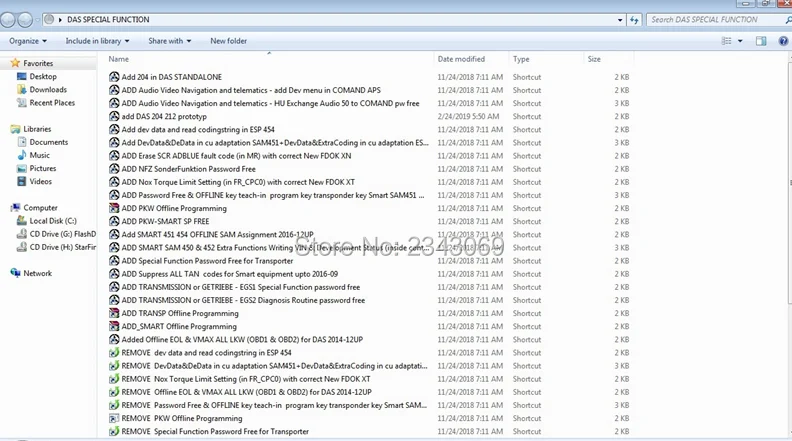Click the 2/24/2019 5:50 AM date cell
The height and width of the screenshot is (441, 792).
click(x=468, y=116)
